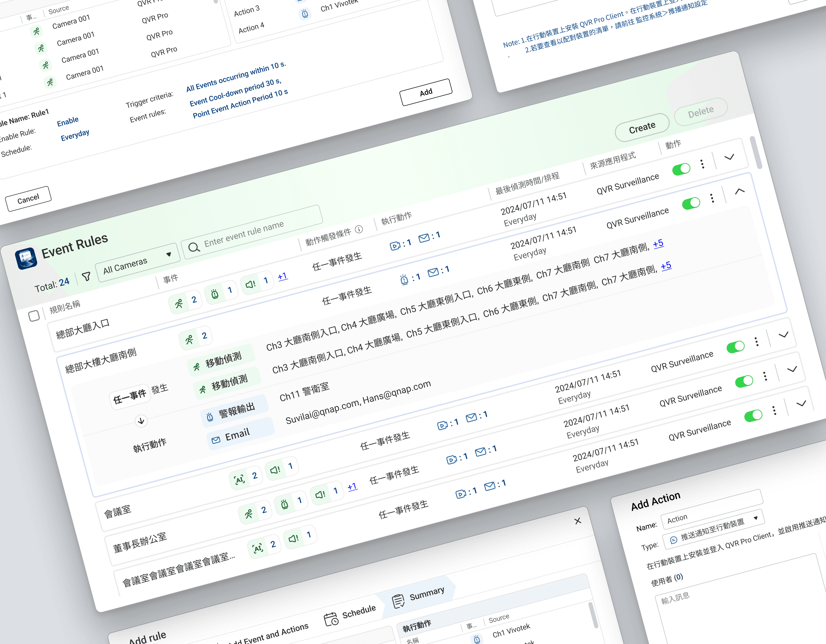Click the 警報輸出 alarm icon
Viewport: 826px width, 644px height.
(x=210, y=417)
